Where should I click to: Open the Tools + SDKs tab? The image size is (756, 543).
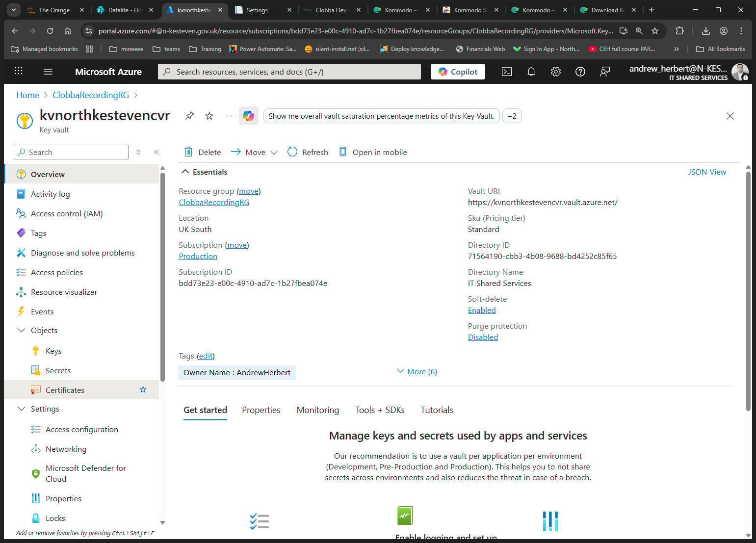(x=380, y=410)
